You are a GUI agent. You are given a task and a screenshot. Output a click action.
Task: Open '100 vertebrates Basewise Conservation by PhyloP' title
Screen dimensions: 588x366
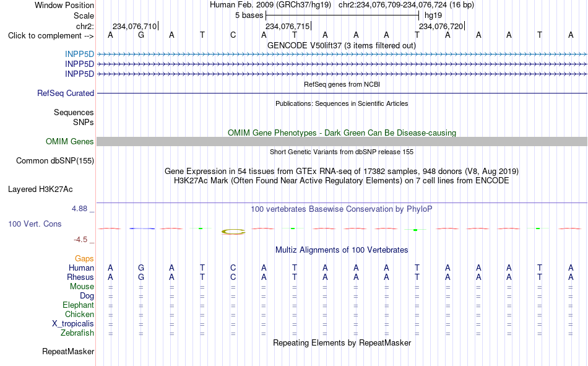[x=342, y=209]
